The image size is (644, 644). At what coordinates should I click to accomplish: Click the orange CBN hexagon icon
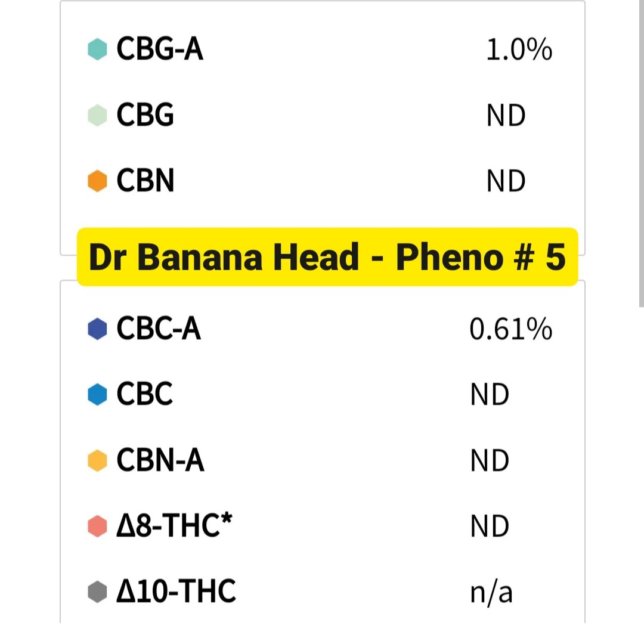tap(97, 181)
